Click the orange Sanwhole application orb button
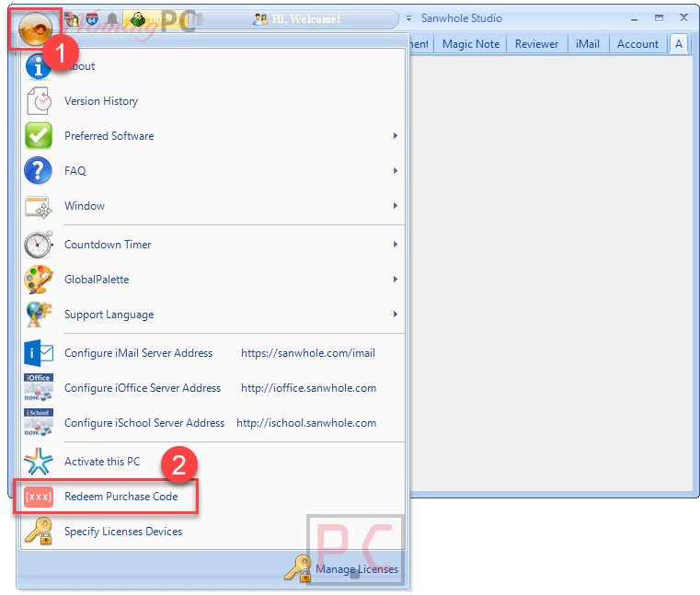 pos(35,29)
